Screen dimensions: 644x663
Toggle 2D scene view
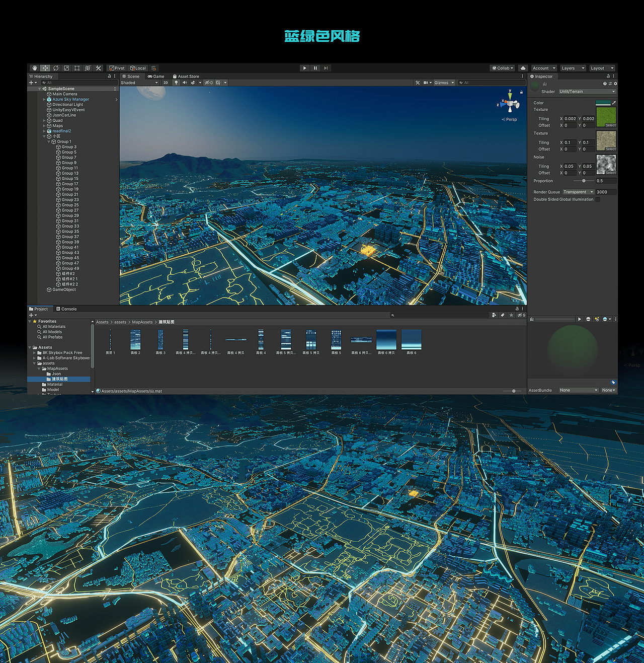coord(166,83)
